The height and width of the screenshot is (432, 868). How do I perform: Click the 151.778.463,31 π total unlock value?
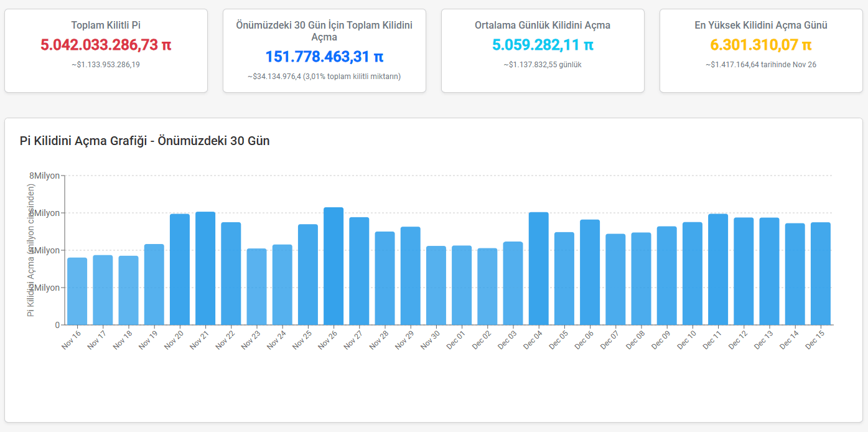(324, 57)
